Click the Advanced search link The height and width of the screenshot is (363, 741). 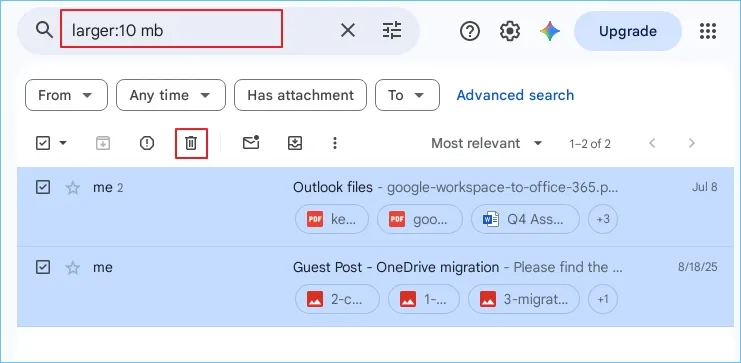tap(515, 95)
